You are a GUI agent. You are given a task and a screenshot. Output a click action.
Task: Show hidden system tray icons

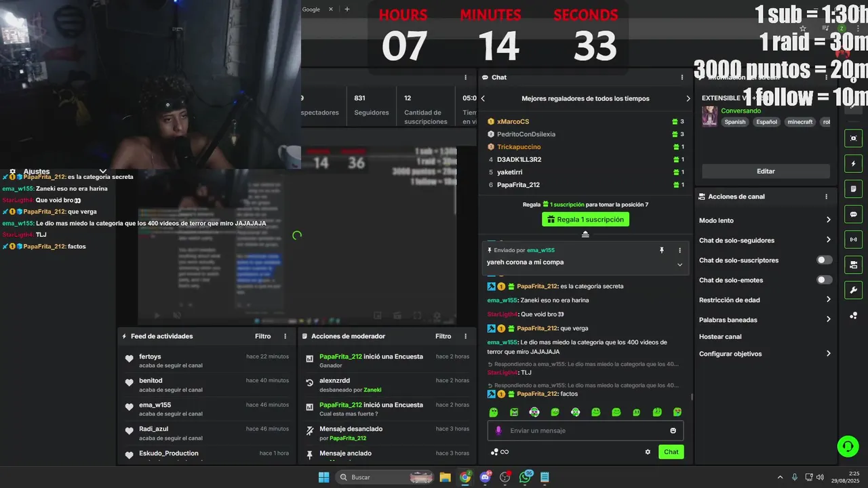(780, 477)
